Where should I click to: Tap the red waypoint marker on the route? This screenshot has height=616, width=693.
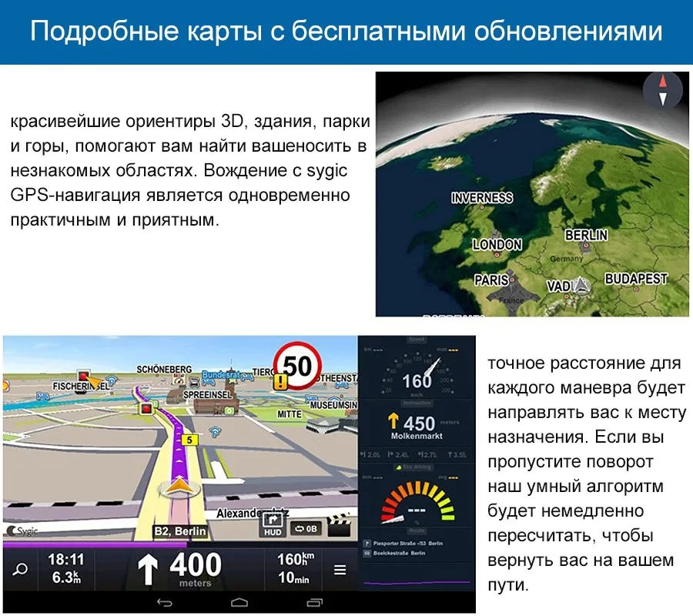pyautogui.click(x=147, y=408)
